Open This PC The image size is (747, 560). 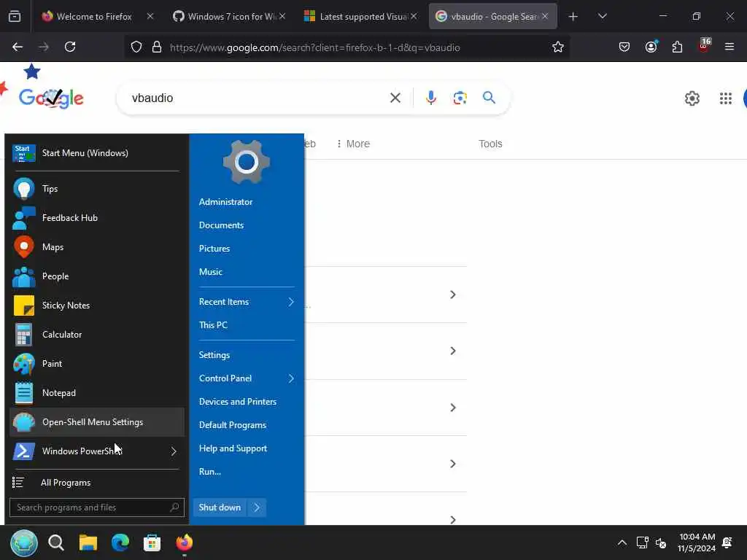tap(213, 325)
